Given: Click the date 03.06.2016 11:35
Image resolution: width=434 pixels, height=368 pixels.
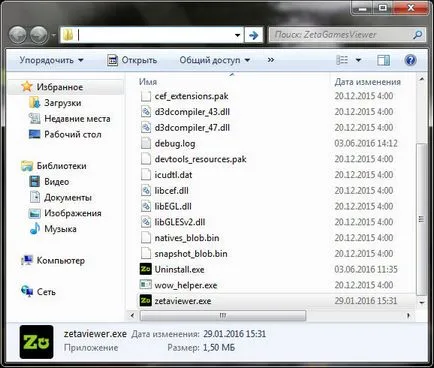Looking at the screenshot, I should point(366,269).
